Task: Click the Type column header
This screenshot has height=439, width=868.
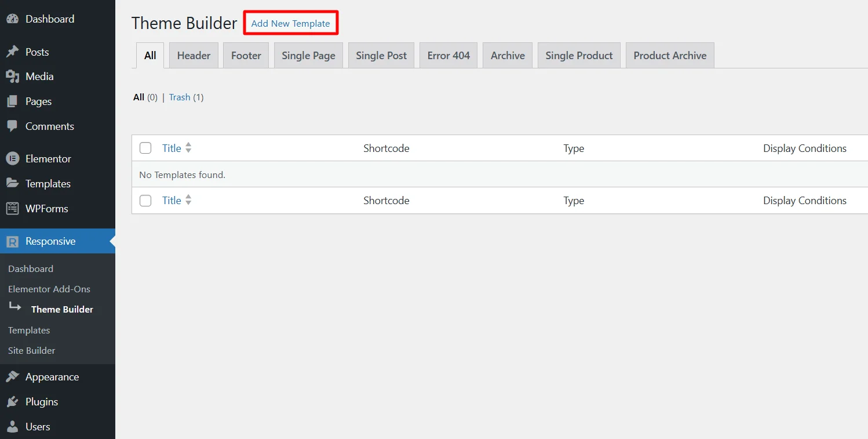Action: pos(574,148)
